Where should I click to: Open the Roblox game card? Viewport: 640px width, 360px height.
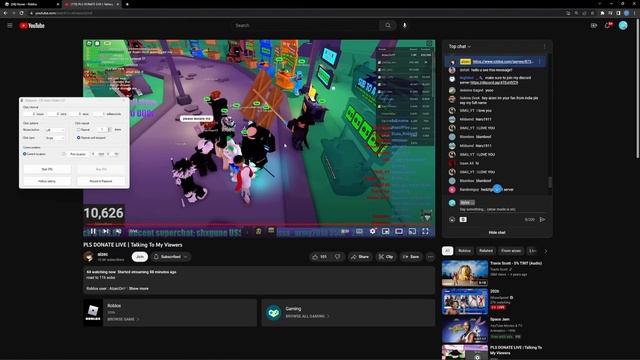pos(170,313)
